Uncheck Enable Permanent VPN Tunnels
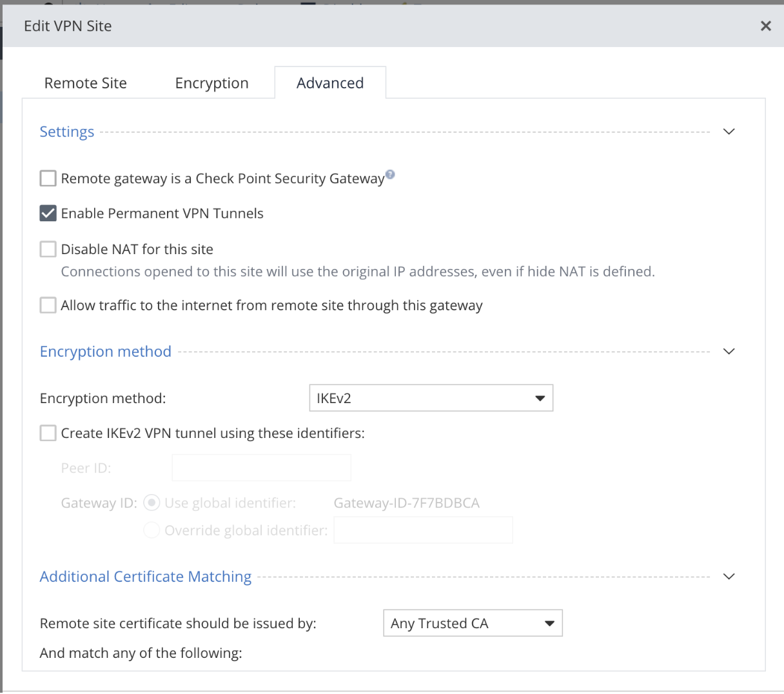The image size is (784, 694). coord(48,213)
